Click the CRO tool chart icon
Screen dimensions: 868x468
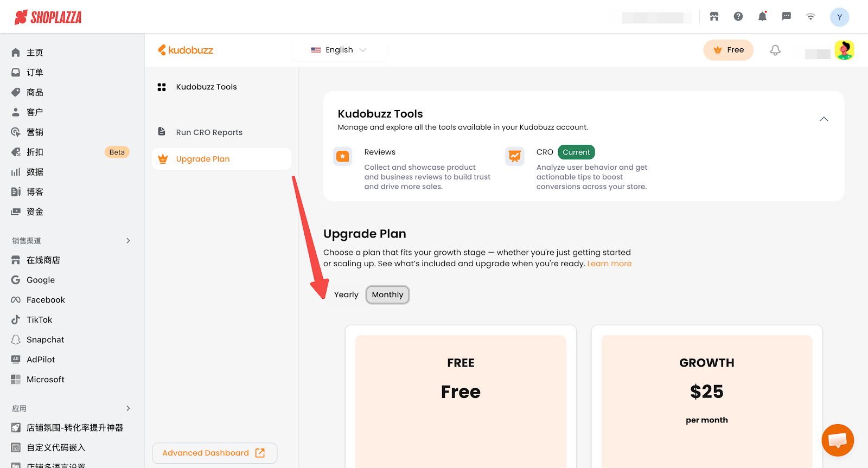coord(515,156)
